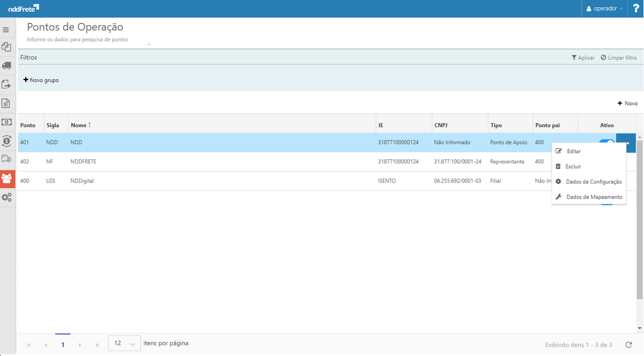This screenshot has width=644, height=356.
Task: Click Dados de Mapeamento menu entry
Action: [594, 197]
